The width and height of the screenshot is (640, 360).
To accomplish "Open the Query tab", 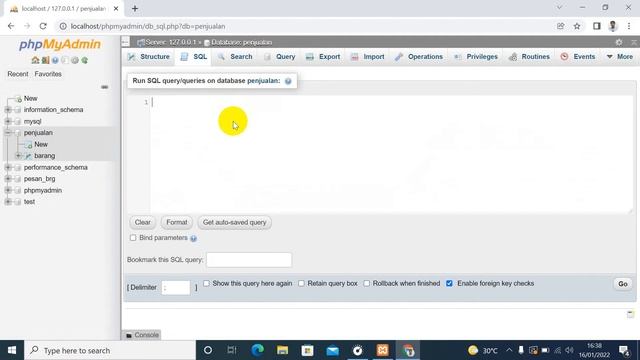I will click(280, 57).
